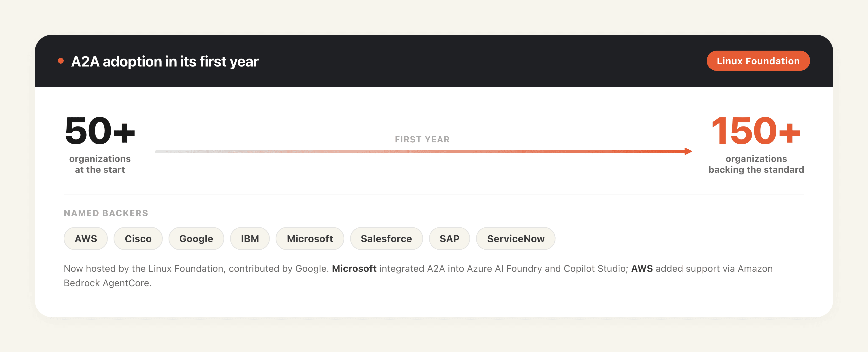Click the title 'A2A adoption in its first year'
The image size is (868, 352).
pos(165,62)
